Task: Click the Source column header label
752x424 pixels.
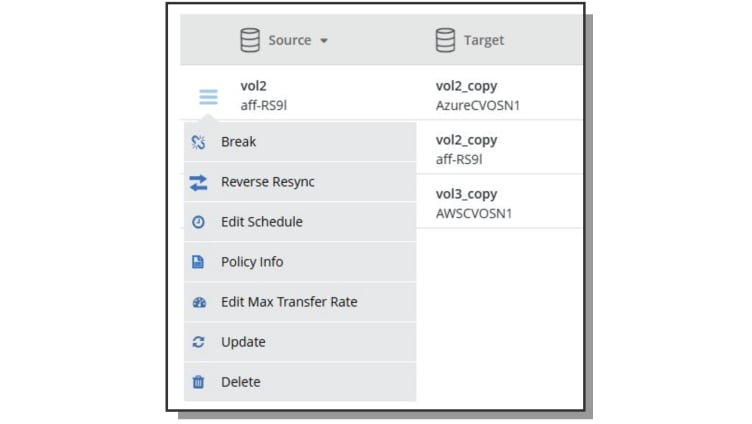Action: coord(290,40)
